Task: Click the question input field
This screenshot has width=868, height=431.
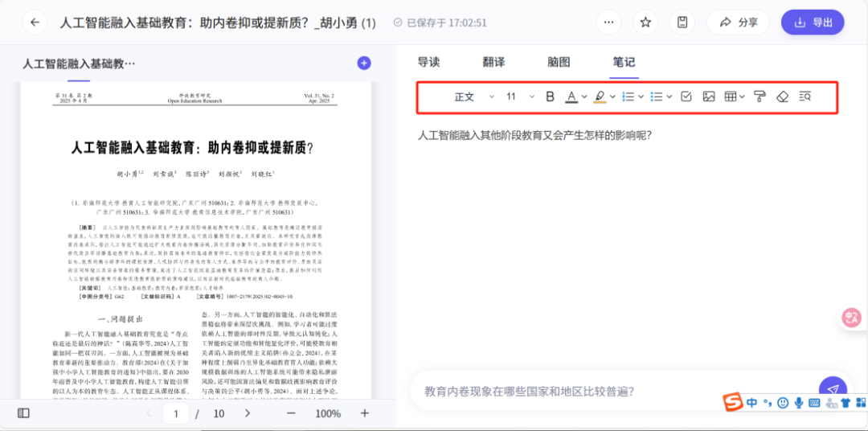Action: point(612,391)
